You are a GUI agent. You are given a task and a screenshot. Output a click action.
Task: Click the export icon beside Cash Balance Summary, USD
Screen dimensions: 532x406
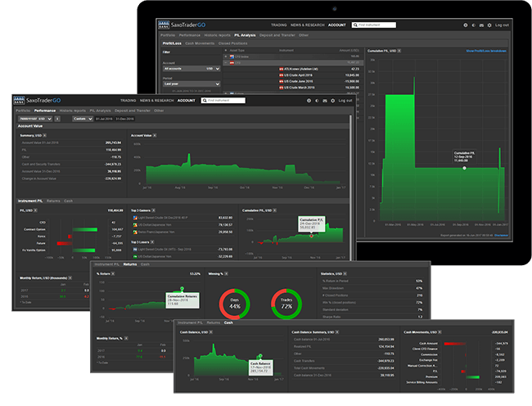coord(337,332)
